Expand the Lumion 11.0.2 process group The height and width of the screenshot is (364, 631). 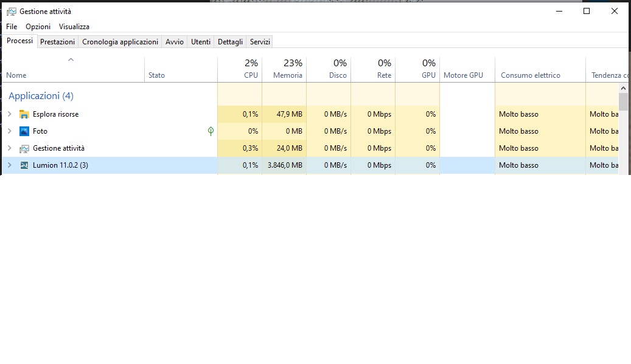(x=10, y=165)
